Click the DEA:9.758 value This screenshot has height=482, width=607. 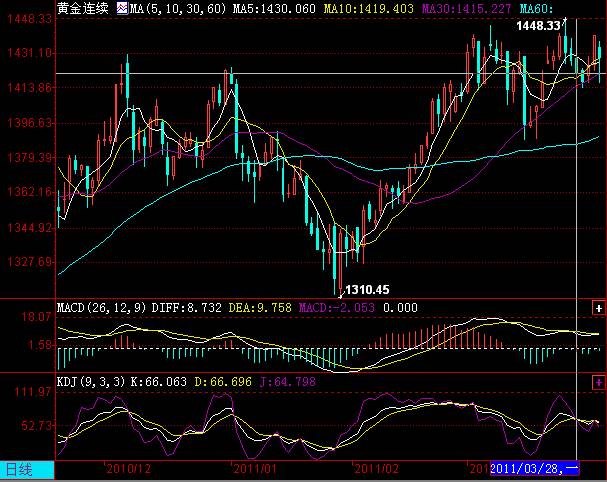coord(260,308)
